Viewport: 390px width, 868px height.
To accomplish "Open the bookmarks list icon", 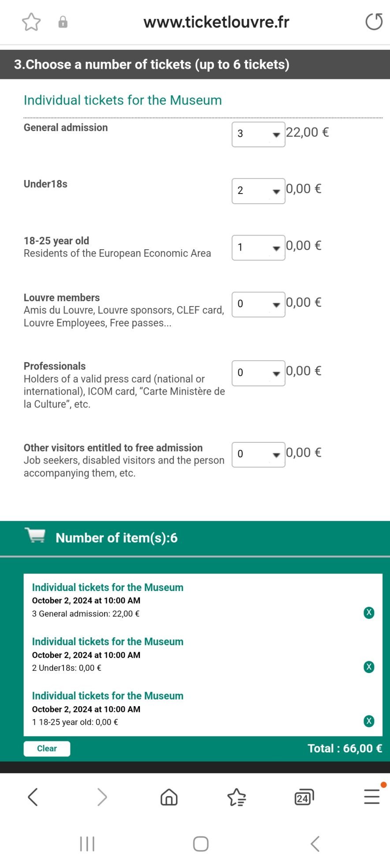I will click(236, 797).
